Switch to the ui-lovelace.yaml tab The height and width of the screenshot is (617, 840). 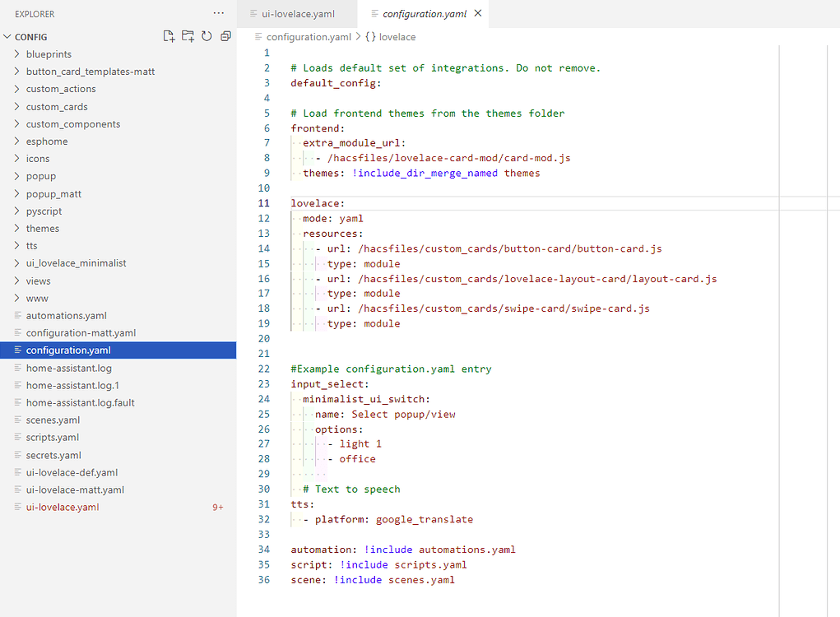(x=297, y=13)
